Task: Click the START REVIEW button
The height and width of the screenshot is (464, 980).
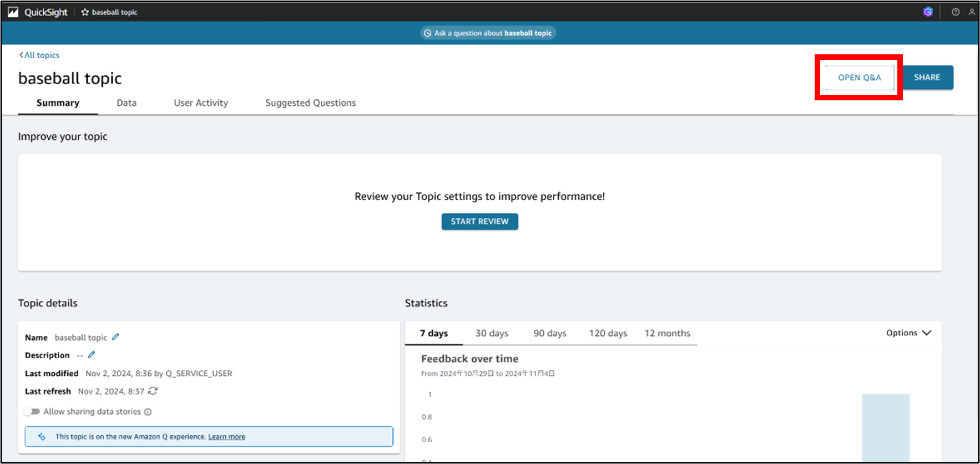Action: point(480,222)
